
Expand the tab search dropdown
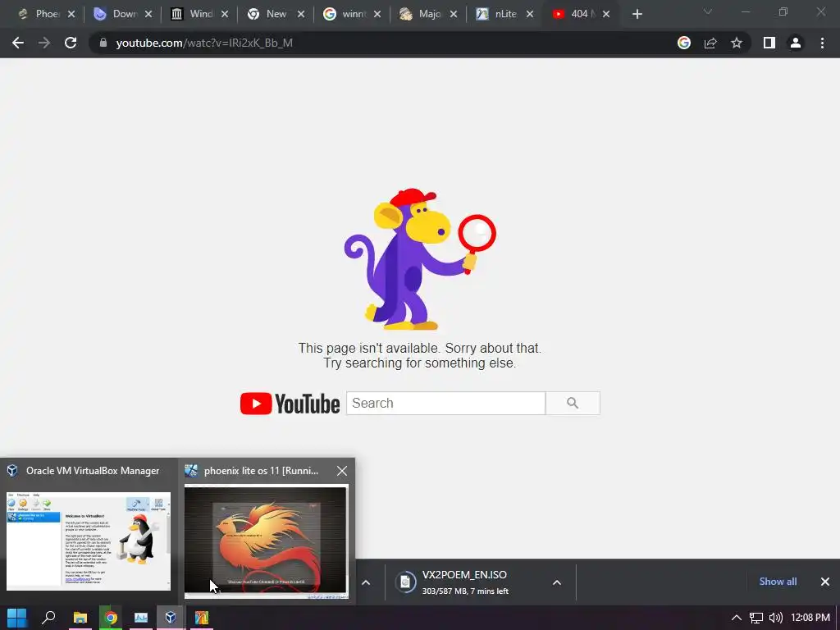(x=708, y=11)
